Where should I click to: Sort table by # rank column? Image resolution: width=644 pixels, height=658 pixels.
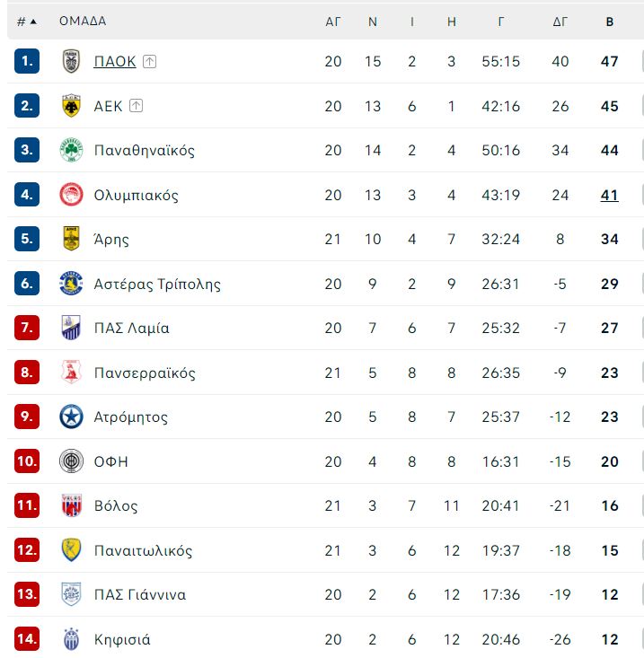coord(27,22)
